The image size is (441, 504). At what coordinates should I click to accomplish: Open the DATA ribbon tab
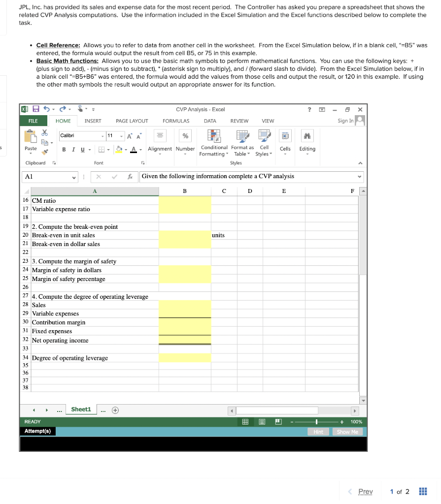point(209,121)
